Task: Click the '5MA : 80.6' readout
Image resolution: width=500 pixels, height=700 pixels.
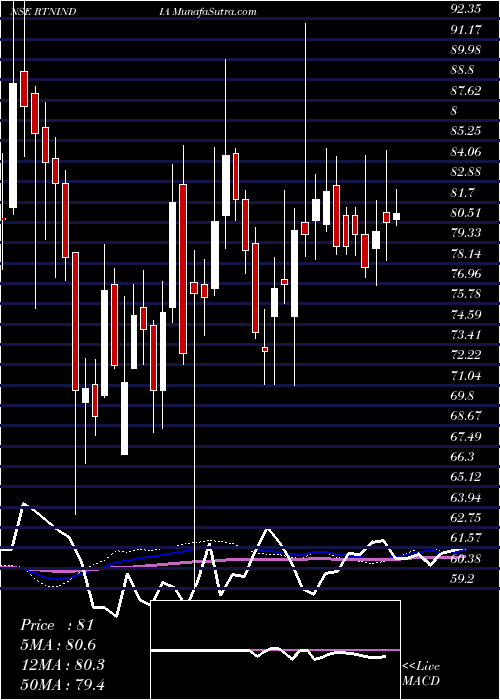Action: [58, 645]
